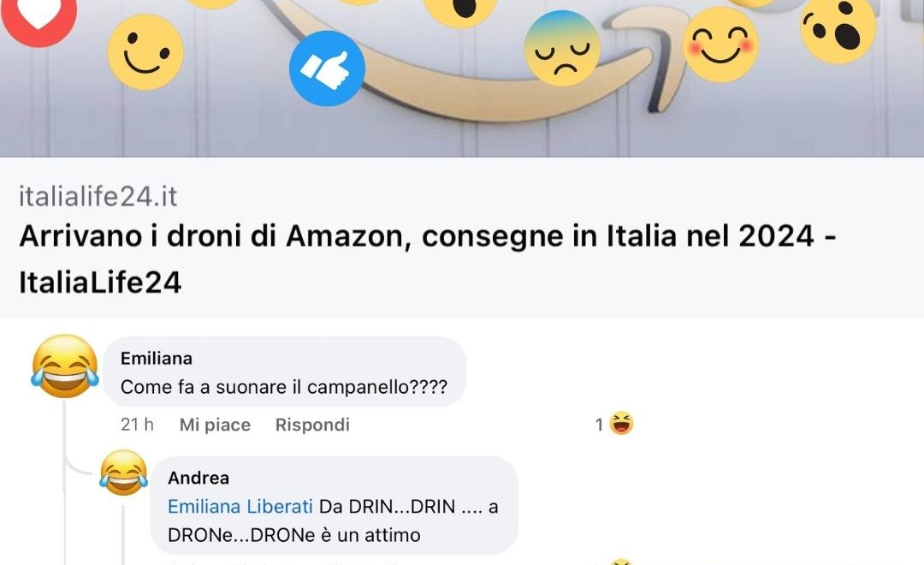Open the Arrivano i droni di Amazon headline
The image size is (924, 565).
pyautogui.click(x=428, y=259)
